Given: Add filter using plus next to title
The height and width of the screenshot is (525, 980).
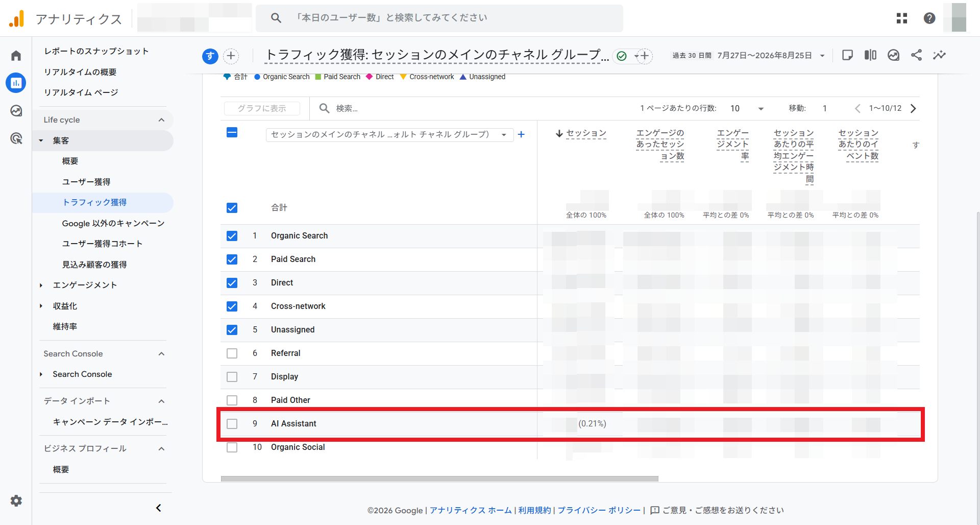Looking at the screenshot, I should point(644,56).
